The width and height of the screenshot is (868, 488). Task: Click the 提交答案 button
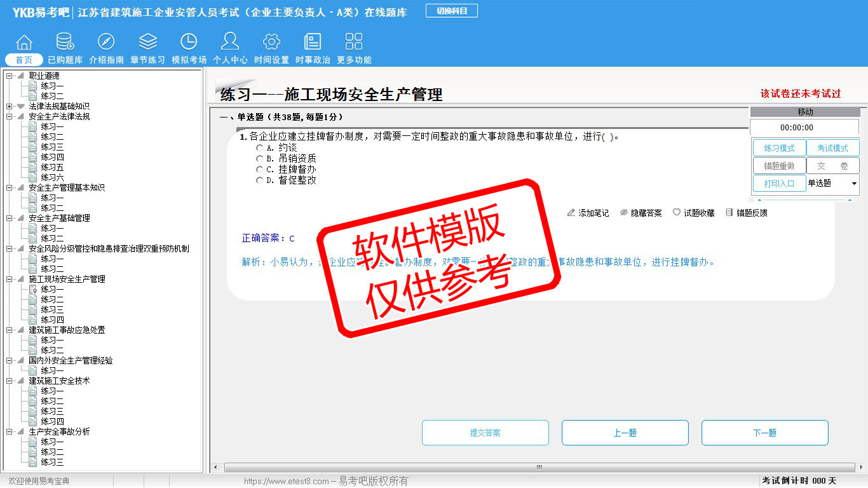[485, 433]
